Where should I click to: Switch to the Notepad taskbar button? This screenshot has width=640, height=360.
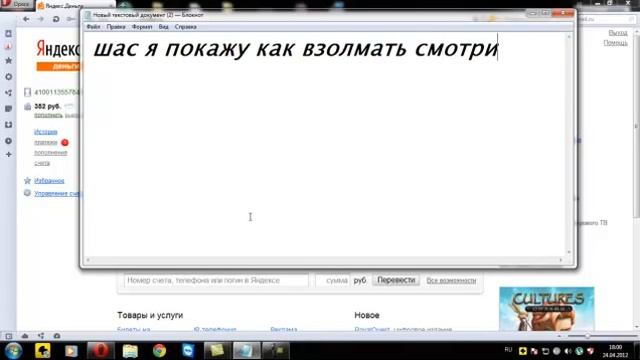click(x=247, y=351)
